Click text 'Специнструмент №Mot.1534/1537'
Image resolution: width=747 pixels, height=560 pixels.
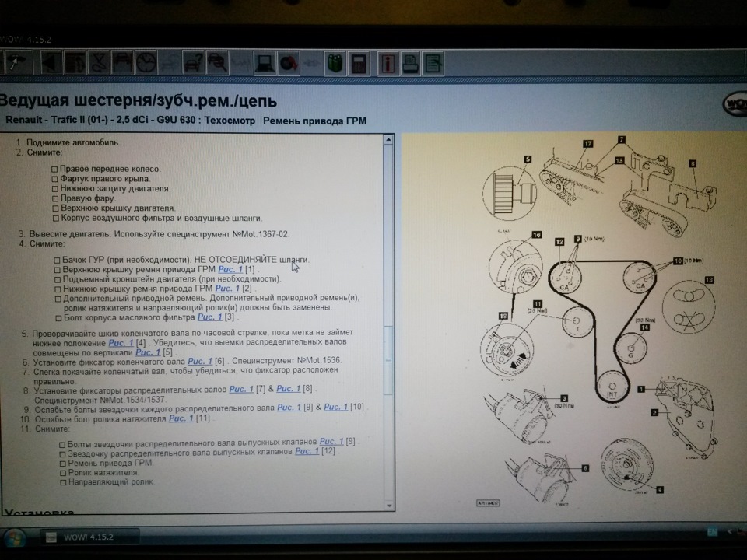100,400
